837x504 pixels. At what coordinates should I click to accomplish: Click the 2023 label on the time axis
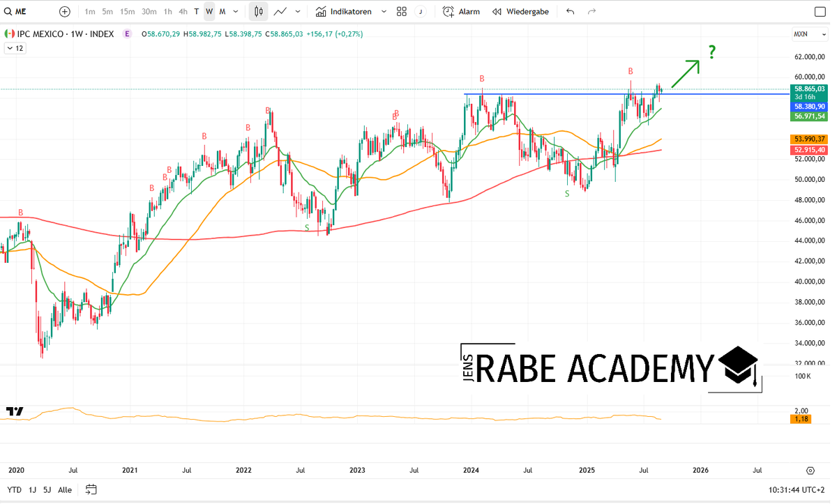tap(357, 471)
